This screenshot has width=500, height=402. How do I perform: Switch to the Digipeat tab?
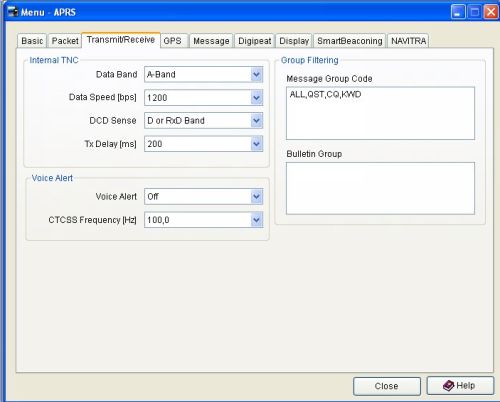point(255,41)
